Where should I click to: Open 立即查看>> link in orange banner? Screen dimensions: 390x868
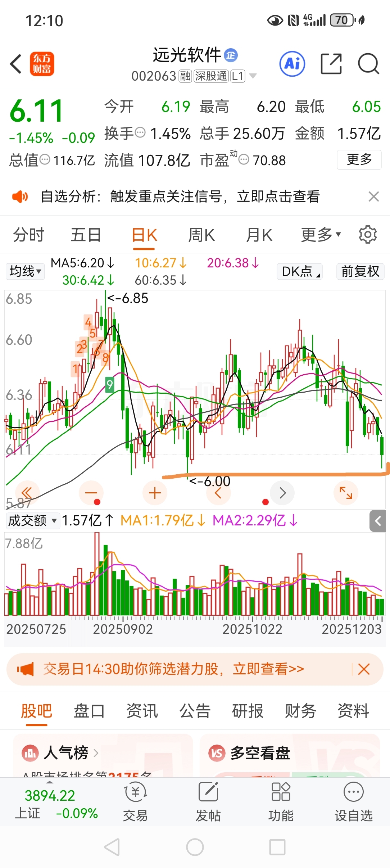tap(268, 669)
